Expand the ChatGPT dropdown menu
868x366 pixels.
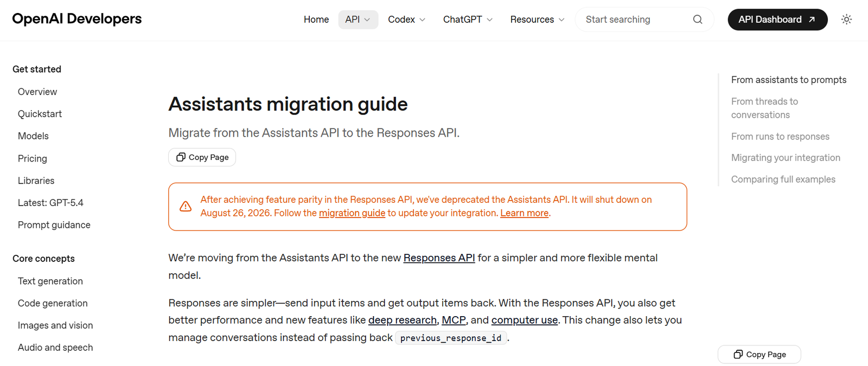(x=468, y=20)
